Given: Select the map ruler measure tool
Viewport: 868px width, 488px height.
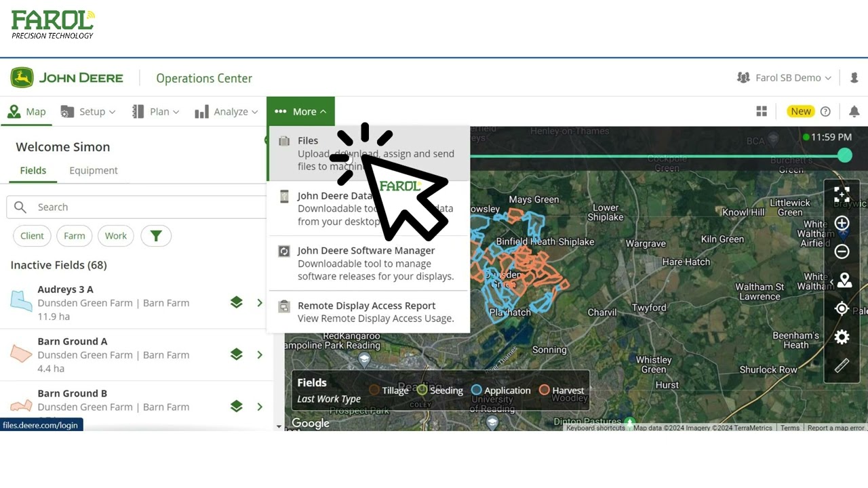Looking at the screenshot, I should point(842,366).
